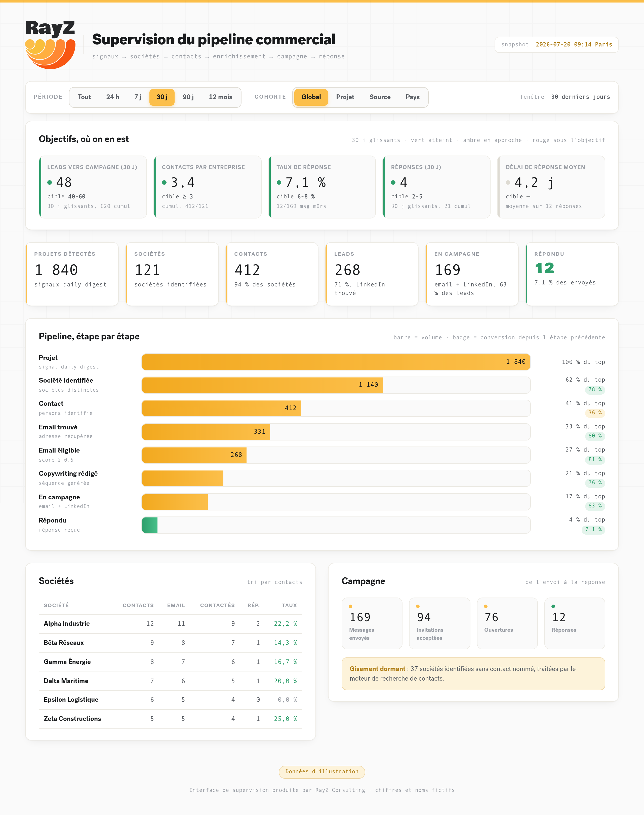
Task: Click the RayZ logo
Action: click(51, 45)
